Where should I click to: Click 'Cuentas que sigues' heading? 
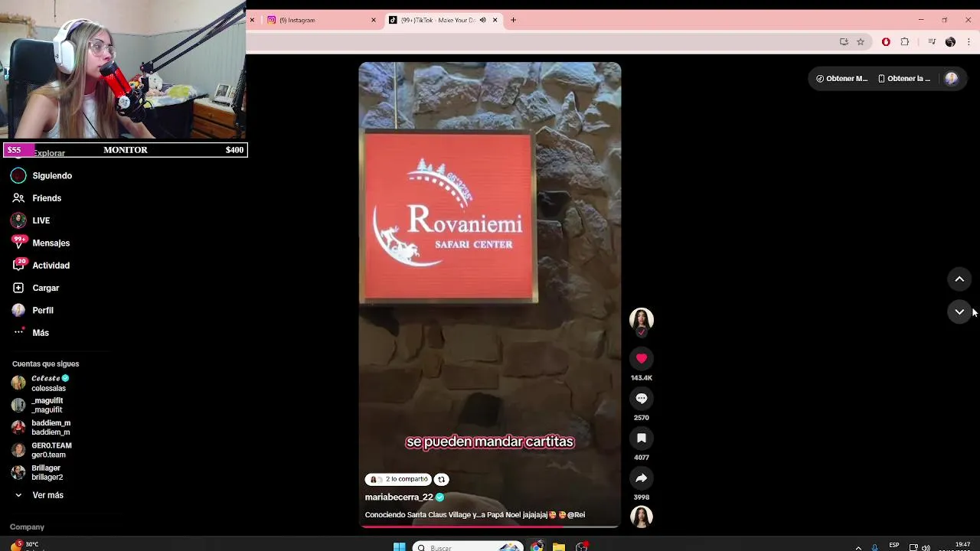click(45, 364)
